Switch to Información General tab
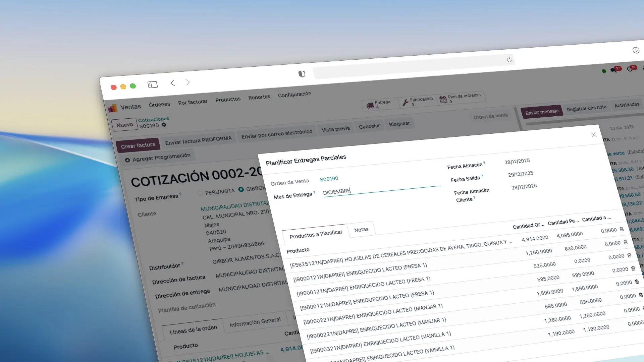644x362 pixels. [255, 322]
